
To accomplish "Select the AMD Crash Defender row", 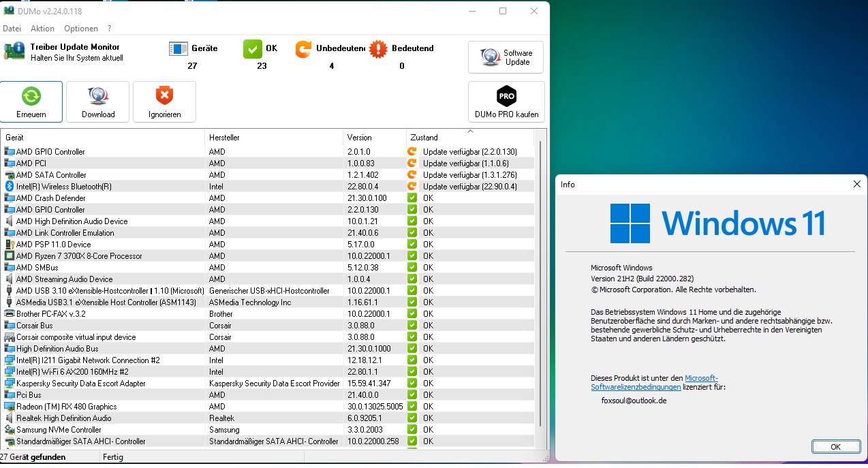I will (268, 198).
